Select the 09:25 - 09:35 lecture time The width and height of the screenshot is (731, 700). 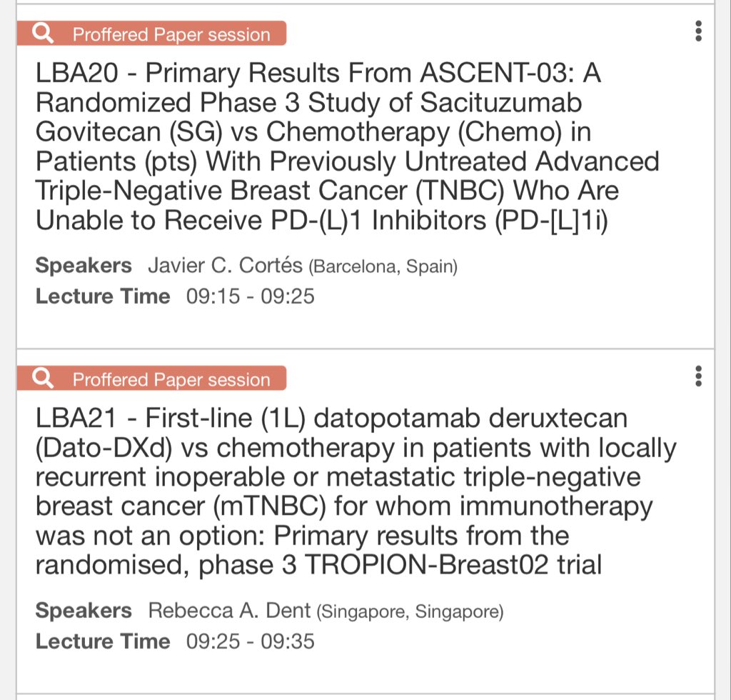[x=250, y=641]
